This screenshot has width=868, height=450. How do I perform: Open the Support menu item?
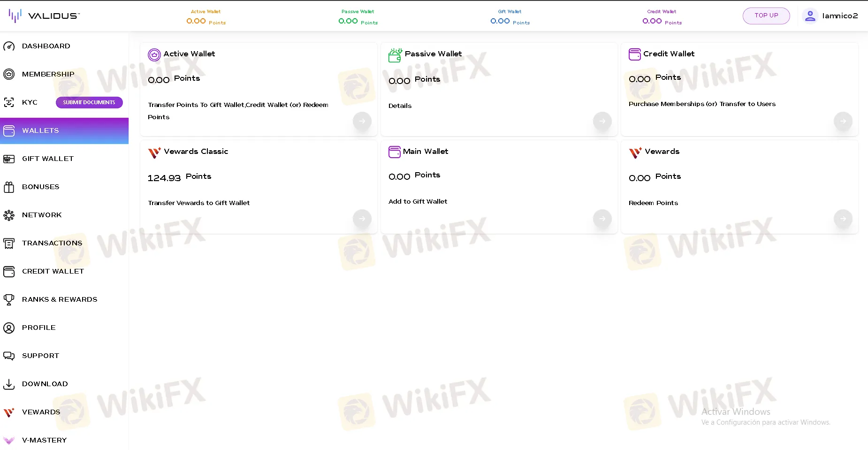click(x=64, y=356)
